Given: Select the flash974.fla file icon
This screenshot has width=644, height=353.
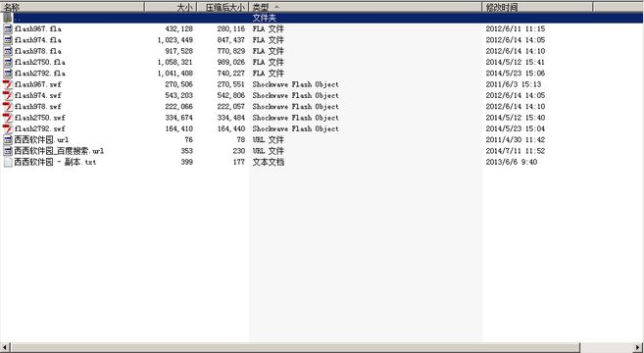Looking at the screenshot, I should tap(8, 40).
